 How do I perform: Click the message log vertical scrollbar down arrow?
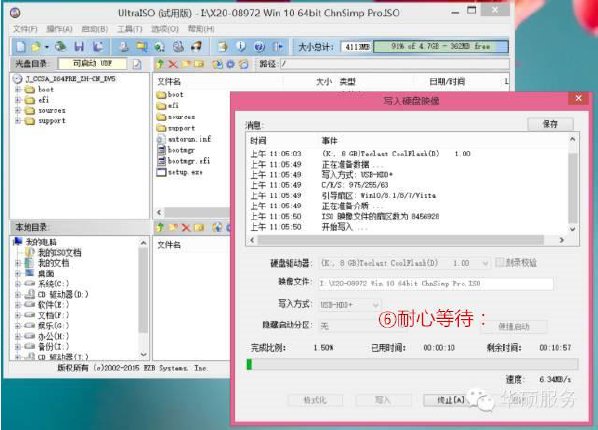click(x=572, y=229)
